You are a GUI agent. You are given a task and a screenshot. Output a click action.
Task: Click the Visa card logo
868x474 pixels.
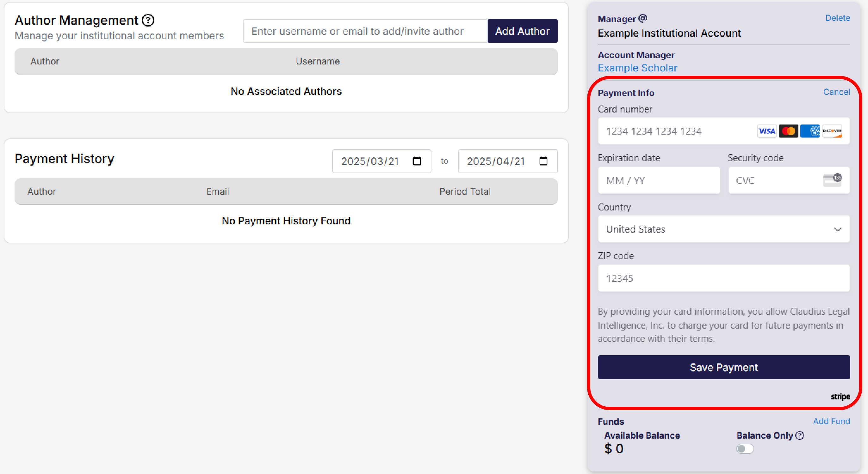pos(766,131)
